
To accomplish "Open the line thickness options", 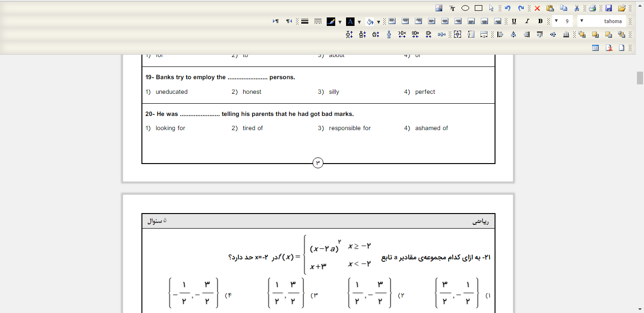I will pos(305,21).
